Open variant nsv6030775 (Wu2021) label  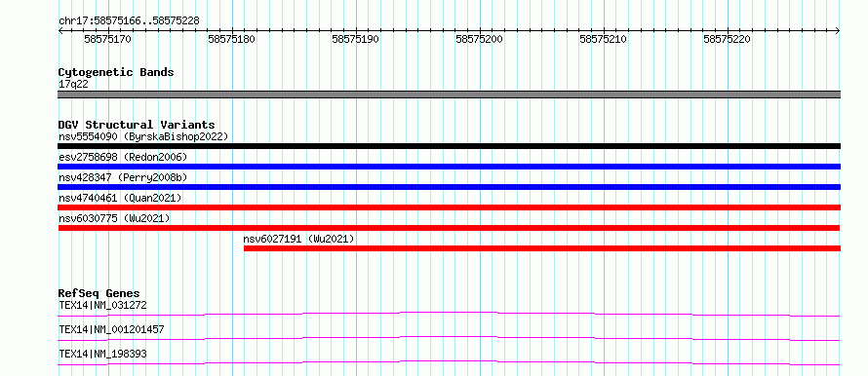click(x=114, y=218)
